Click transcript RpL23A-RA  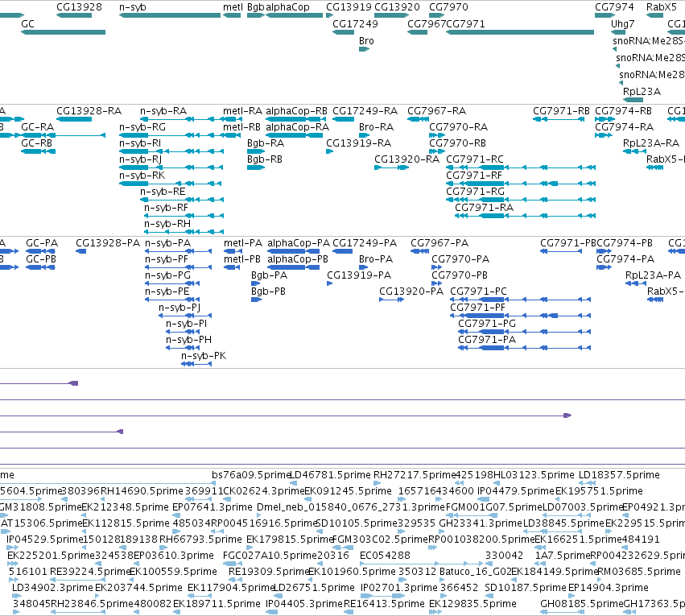click(x=651, y=143)
